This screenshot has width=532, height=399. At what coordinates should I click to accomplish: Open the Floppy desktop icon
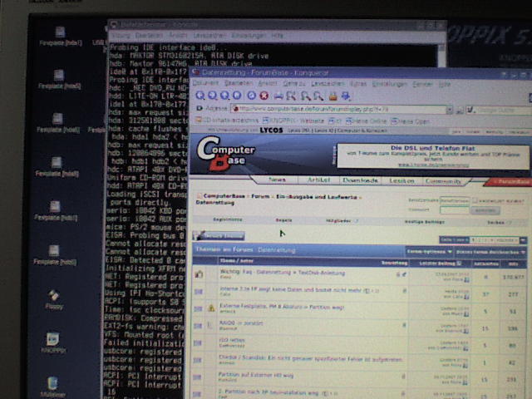(54, 300)
